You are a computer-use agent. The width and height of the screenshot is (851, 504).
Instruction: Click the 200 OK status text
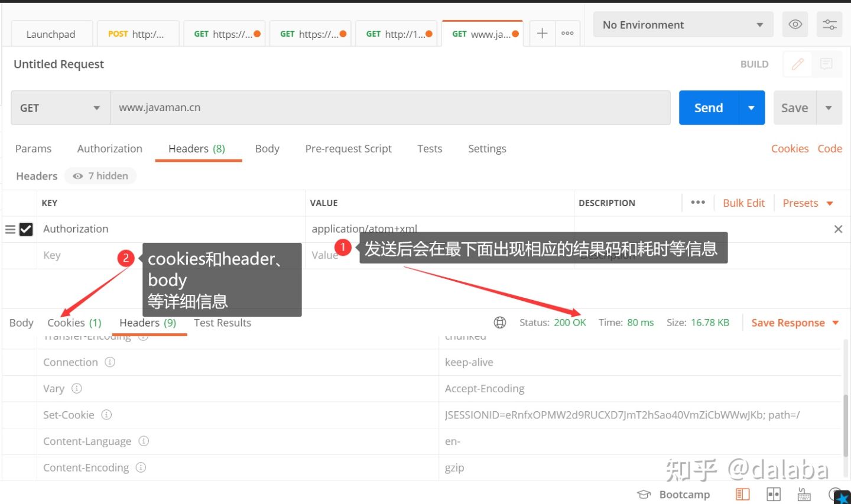click(570, 323)
